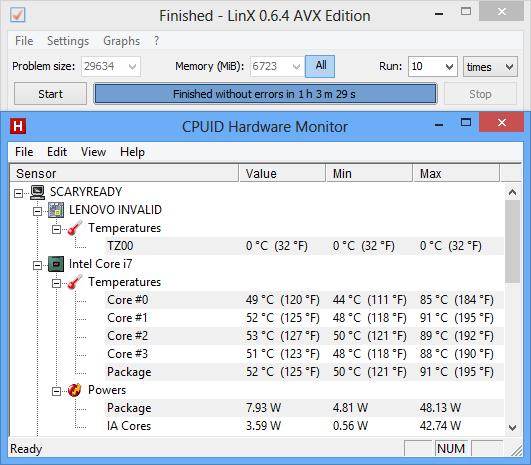Click the red HWMonitor H icon
The image size is (531, 465).
[18, 126]
